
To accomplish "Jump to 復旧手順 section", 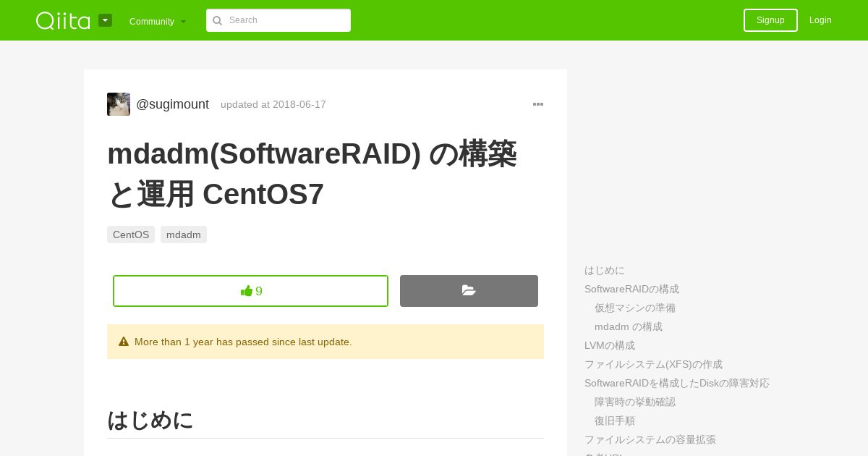I will (615, 421).
